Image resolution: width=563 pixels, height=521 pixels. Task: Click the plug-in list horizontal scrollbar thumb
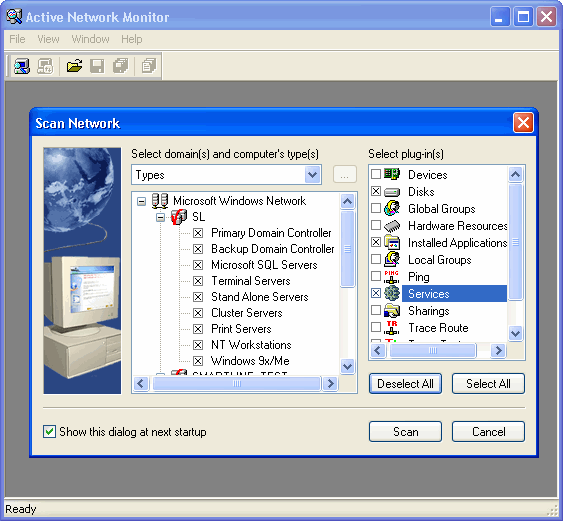pos(433,350)
